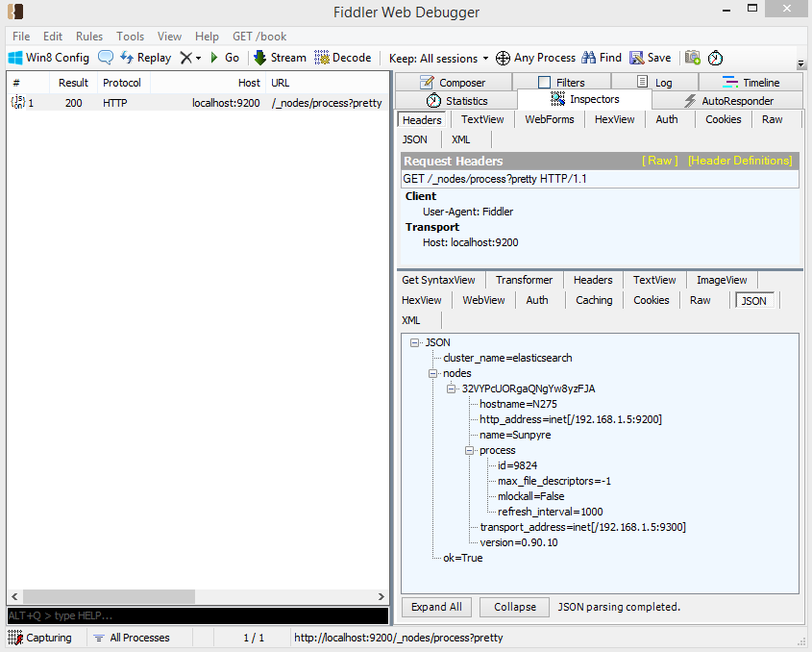Viewport: 812px width, 652px height.
Task: Click the comment speech bubble icon
Action: (106, 58)
